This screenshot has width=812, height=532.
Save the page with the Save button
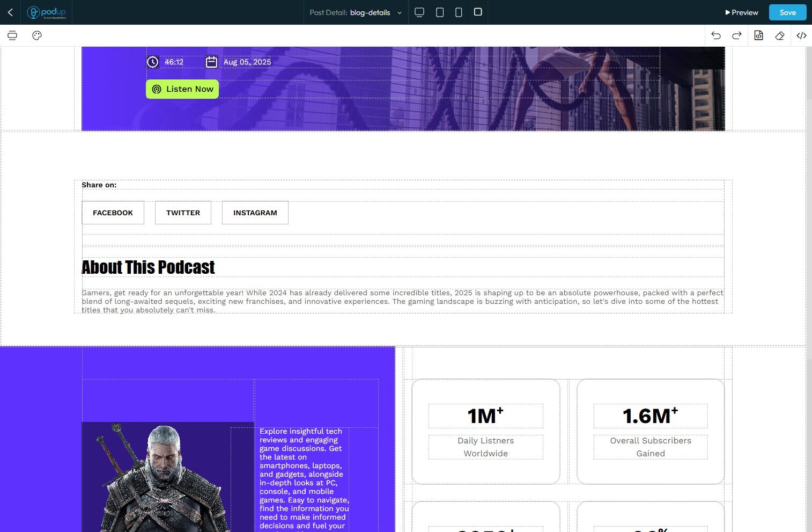click(787, 12)
